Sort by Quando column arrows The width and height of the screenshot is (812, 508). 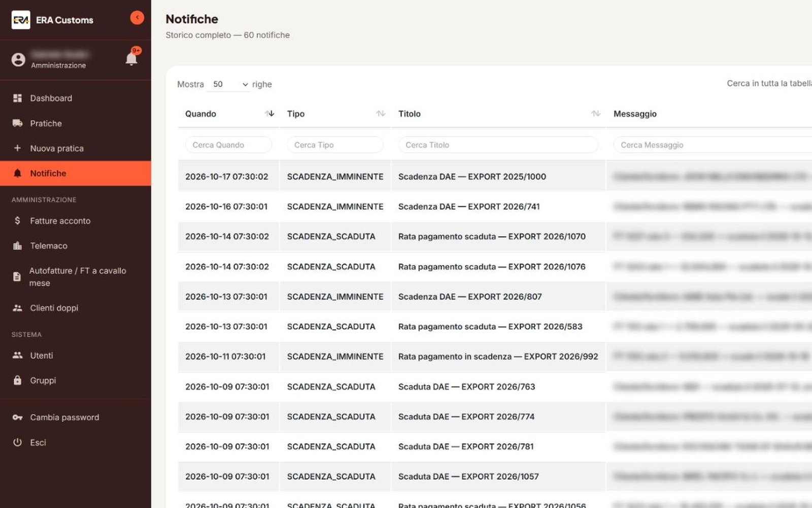269,113
